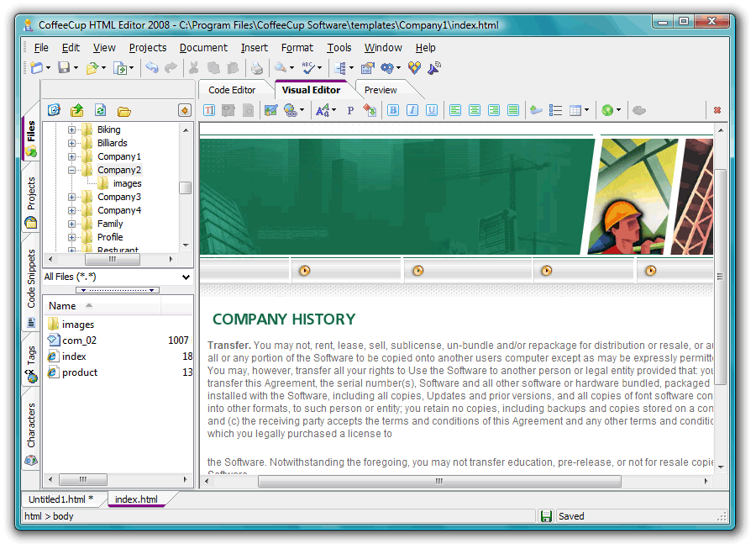The height and width of the screenshot is (549, 756).
Task: Open the Tags side tab
Action: tap(31, 363)
